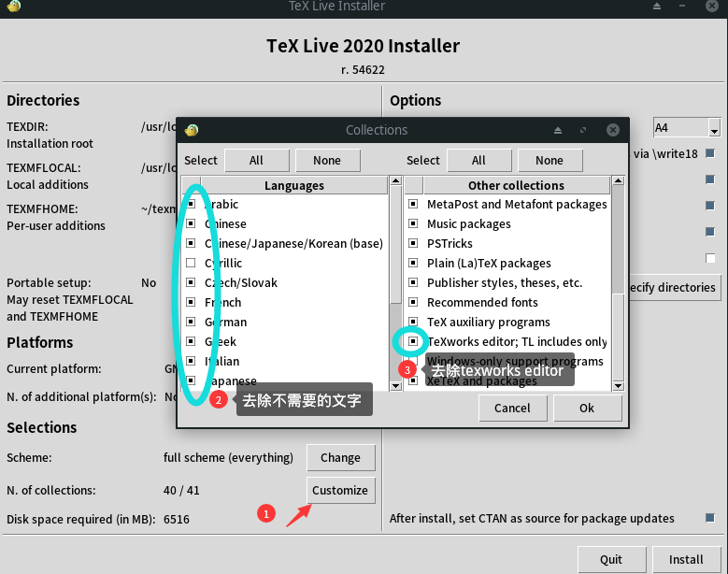Toggle the Arabic language checkbox

click(191, 205)
